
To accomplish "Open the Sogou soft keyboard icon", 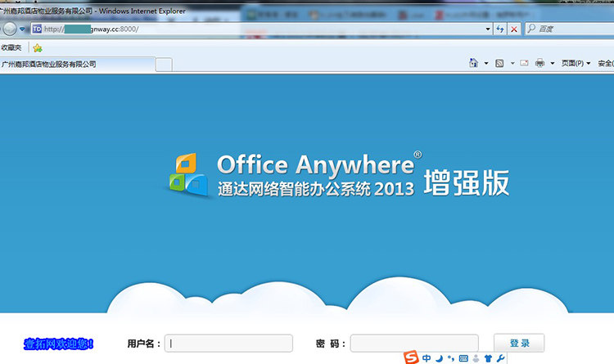I will point(463,358).
